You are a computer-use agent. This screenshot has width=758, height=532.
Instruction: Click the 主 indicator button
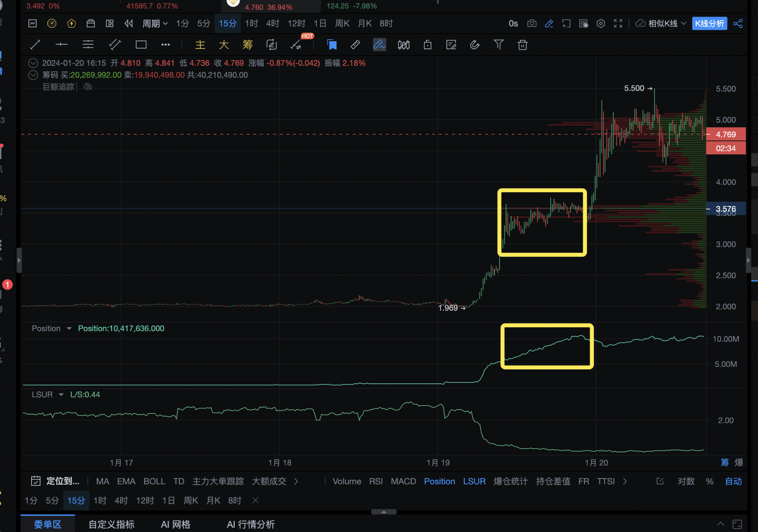click(x=200, y=45)
